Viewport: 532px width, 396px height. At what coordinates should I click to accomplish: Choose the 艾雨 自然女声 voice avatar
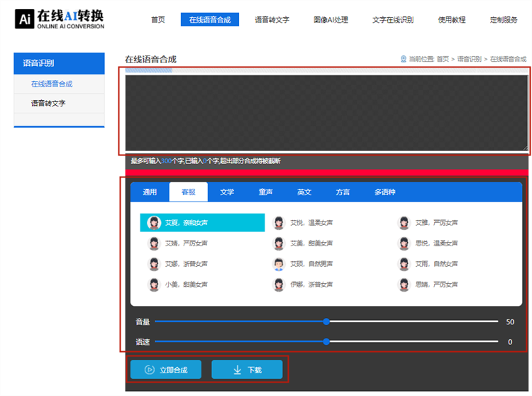(x=404, y=264)
